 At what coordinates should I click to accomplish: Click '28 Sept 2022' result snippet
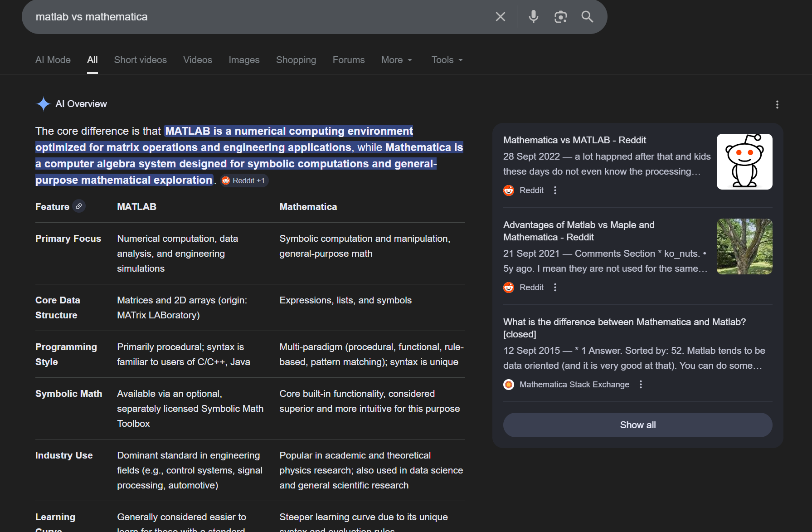point(607,164)
